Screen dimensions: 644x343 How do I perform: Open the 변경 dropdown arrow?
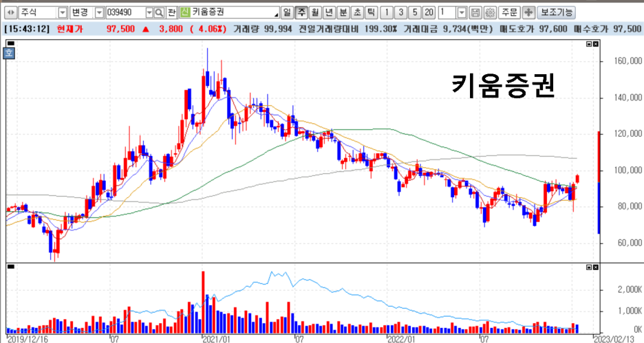[x=99, y=13]
